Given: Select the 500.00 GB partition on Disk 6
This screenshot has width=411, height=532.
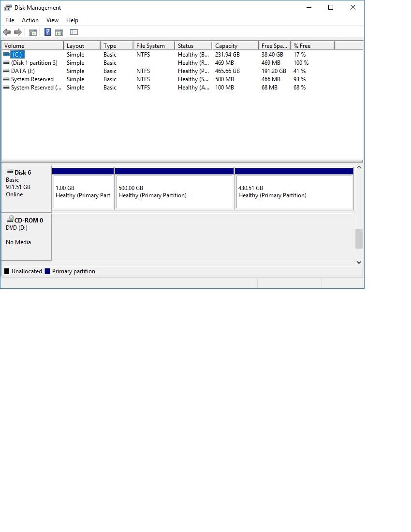Looking at the screenshot, I should pyautogui.click(x=175, y=189).
